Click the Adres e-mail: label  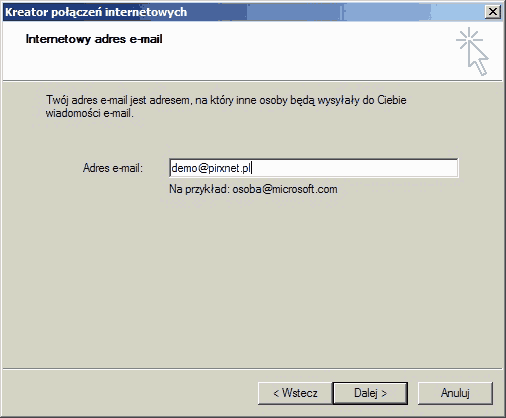(113, 168)
